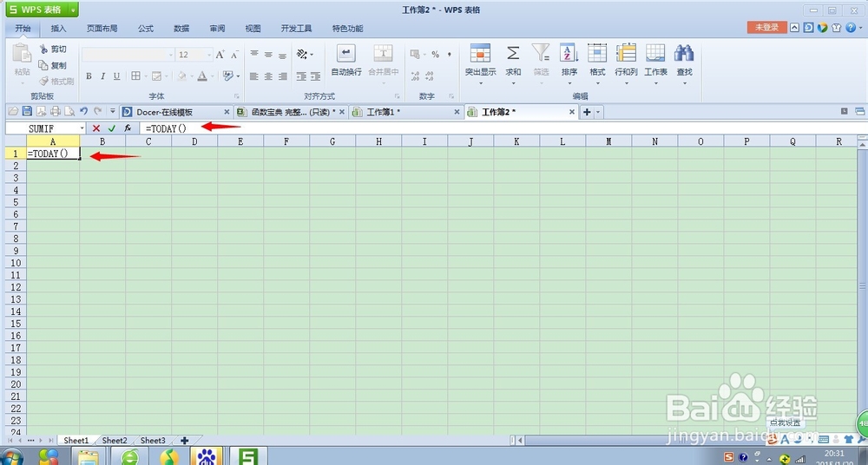
Task: Click the Open folder icon in quick toolbar
Action: pos(13,111)
